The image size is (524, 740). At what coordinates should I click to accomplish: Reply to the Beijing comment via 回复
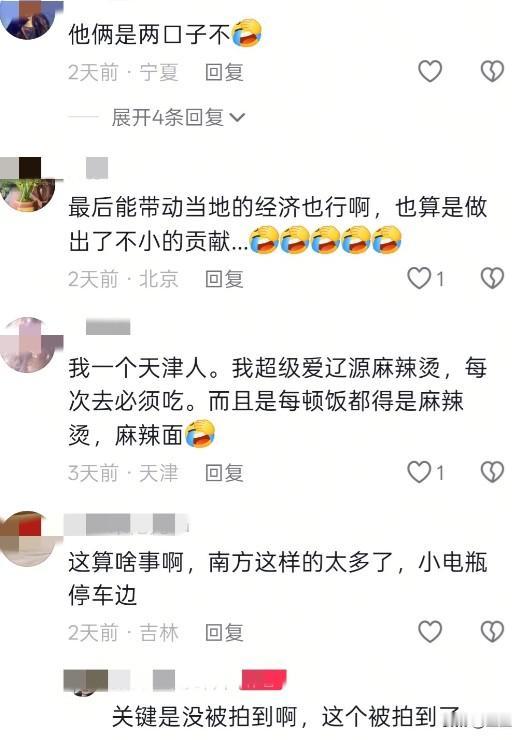point(224,279)
